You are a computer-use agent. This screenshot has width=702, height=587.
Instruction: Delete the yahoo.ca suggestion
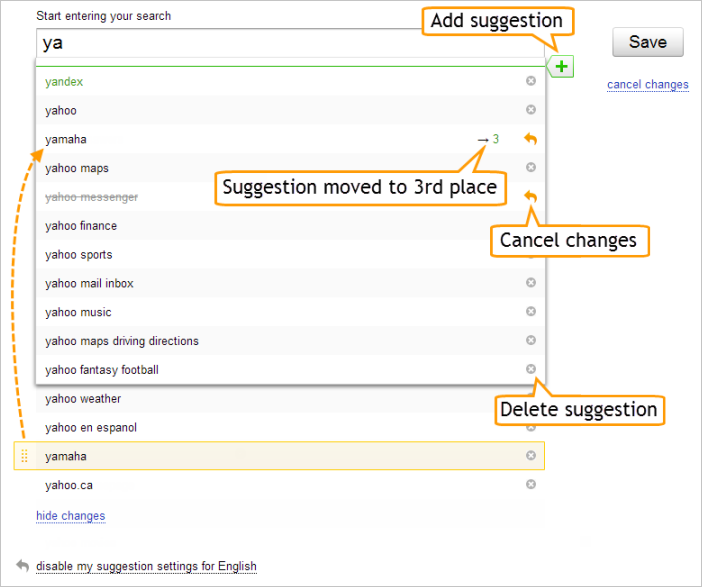pos(531,484)
